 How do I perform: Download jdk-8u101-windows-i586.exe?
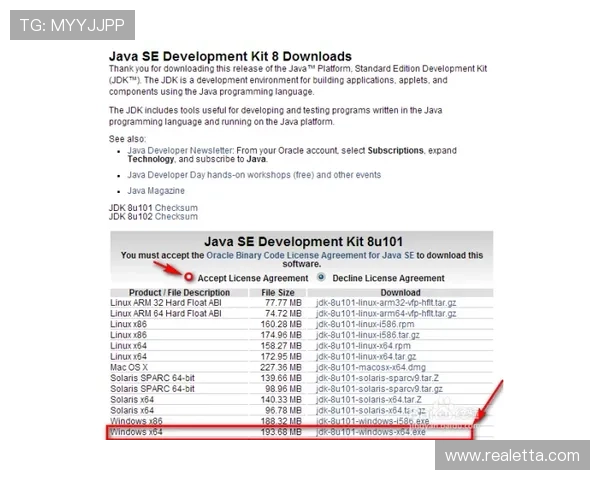(x=371, y=421)
